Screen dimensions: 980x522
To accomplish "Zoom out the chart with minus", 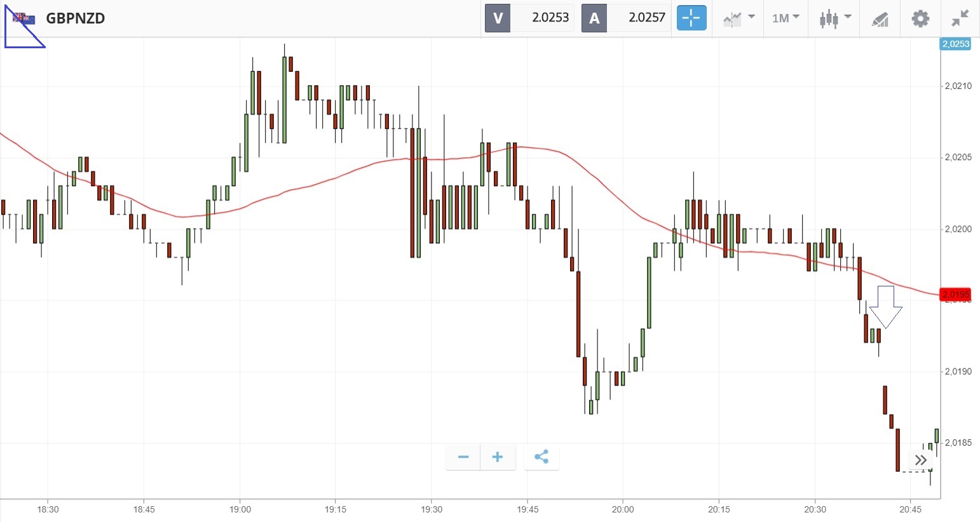I will pyautogui.click(x=463, y=457).
